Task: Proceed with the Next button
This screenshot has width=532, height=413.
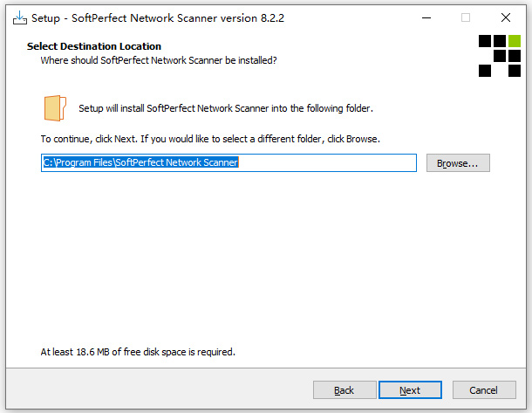Action: click(x=410, y=390)
